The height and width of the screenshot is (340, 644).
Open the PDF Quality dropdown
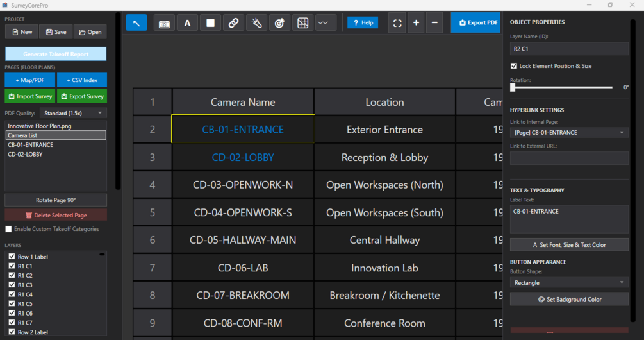click(x=74, y=113)
